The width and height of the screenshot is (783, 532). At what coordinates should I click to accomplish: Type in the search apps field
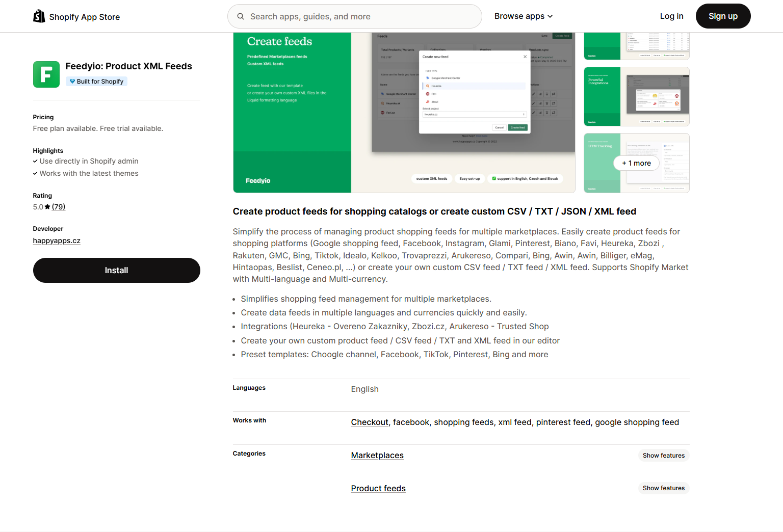tap(362, 16)
